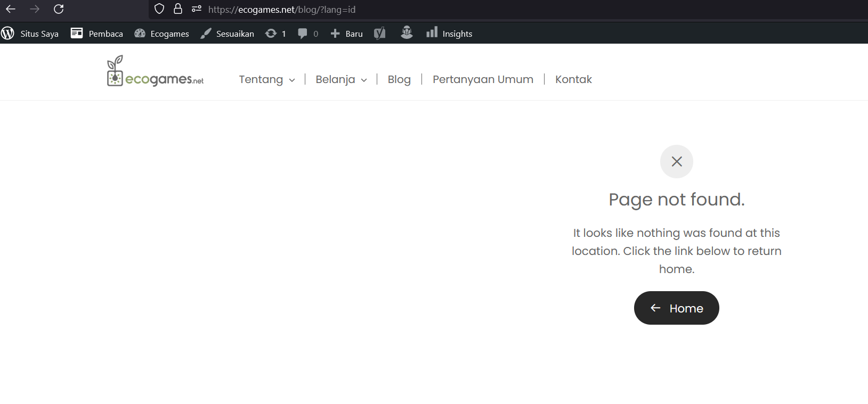Image resolution: width=868 pixels, height=404 pixels.
Task: Click Sesuaikan customize in admin bar
Action: [227, 34]
